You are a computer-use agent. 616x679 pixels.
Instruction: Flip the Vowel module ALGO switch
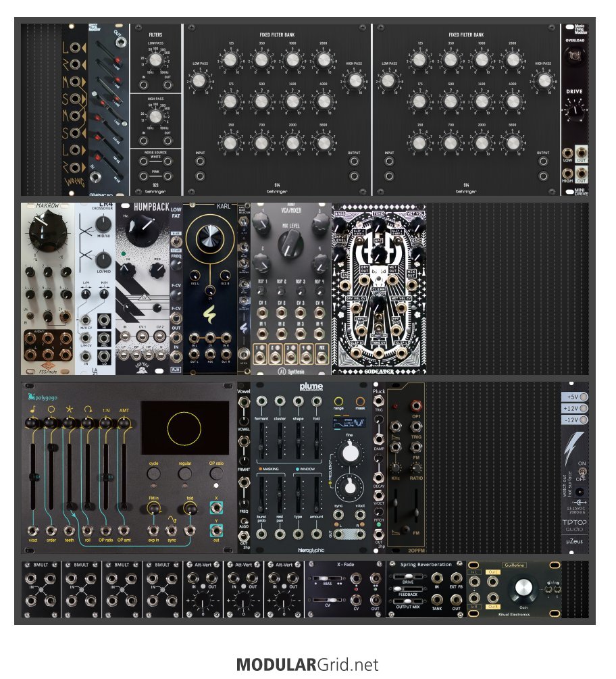[244, 520]
